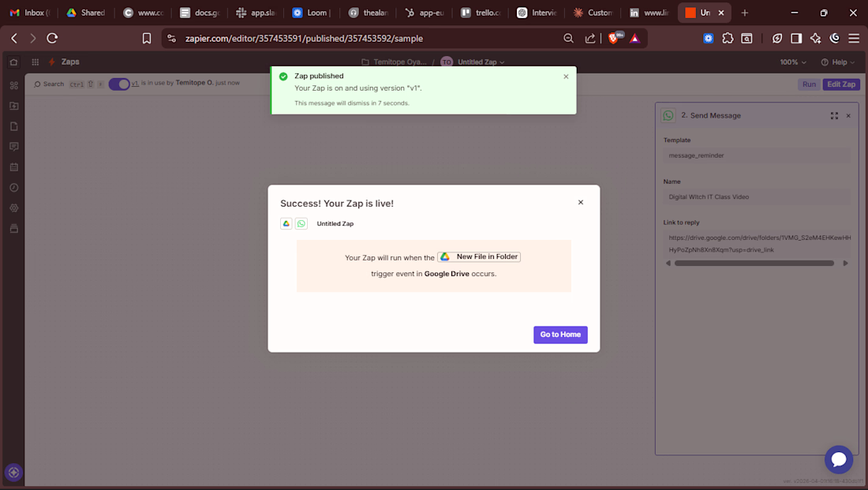Viewport: 868px width, 490px height.
Task: Close the Success dialog
Action: [581, 202]
